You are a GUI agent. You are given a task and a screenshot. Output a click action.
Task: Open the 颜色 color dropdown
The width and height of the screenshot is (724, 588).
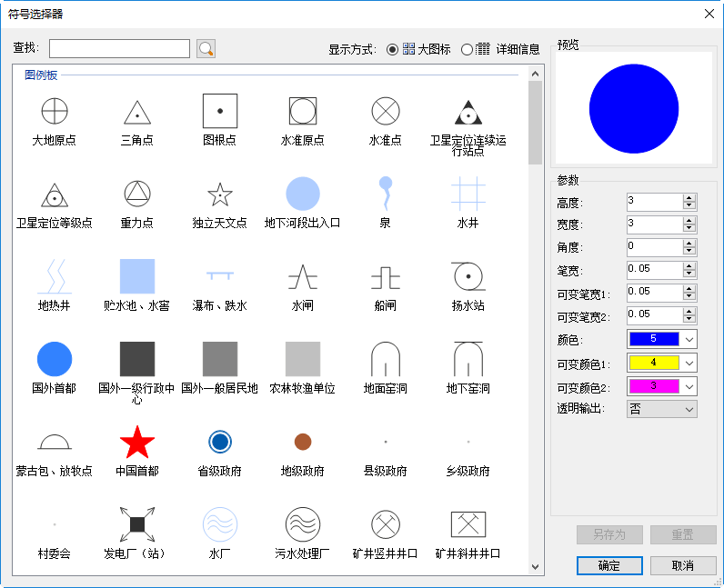[689, 340]
